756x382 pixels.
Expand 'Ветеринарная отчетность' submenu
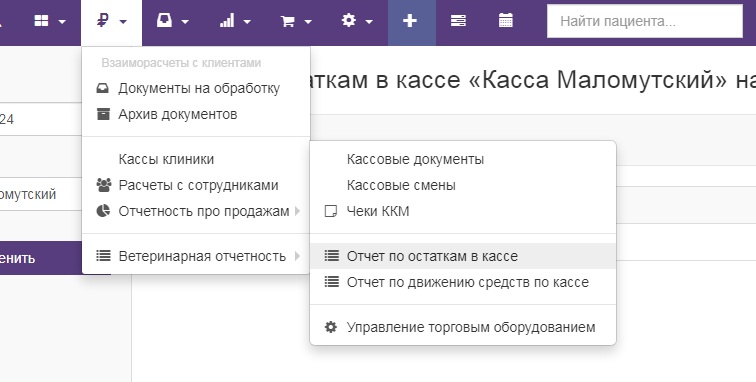click(x=196, y=256)
